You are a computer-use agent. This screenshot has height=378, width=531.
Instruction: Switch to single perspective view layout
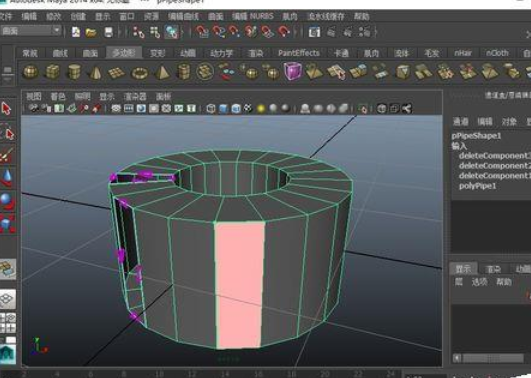(x=7, y=299)
